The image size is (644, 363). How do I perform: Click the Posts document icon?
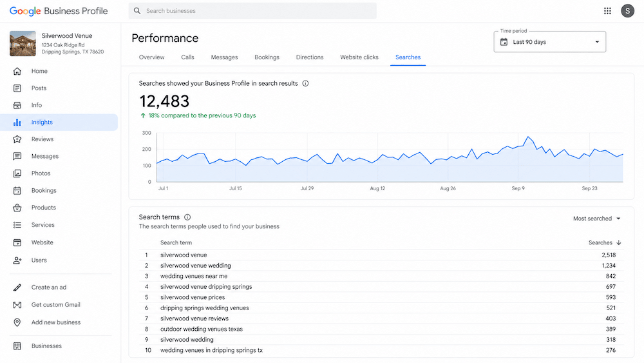click(x=17, y=88)
